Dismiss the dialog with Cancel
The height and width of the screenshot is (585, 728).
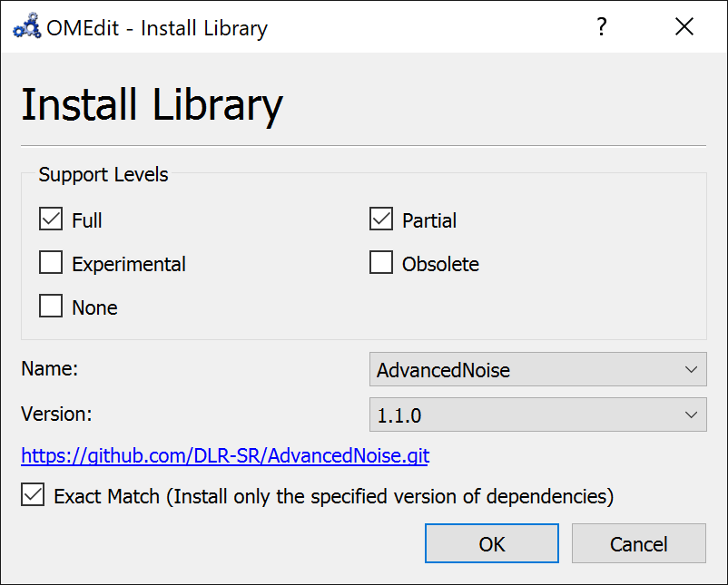638,543
